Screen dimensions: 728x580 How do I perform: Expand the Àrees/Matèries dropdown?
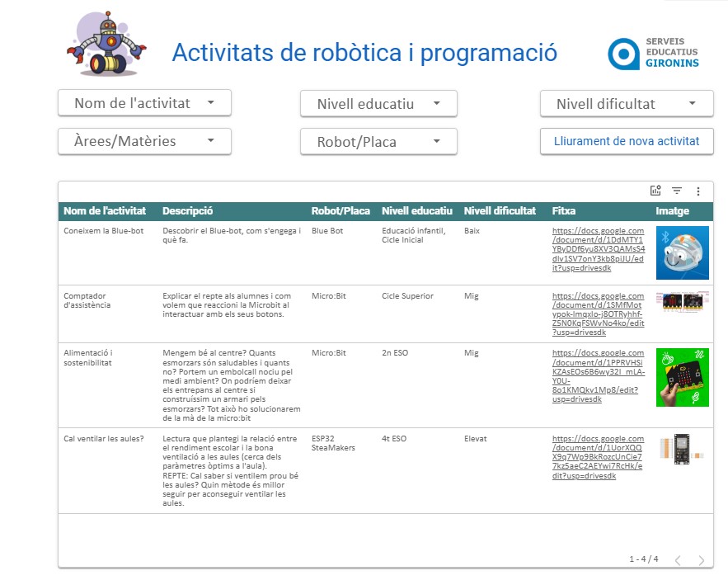[x=144, y=141]
